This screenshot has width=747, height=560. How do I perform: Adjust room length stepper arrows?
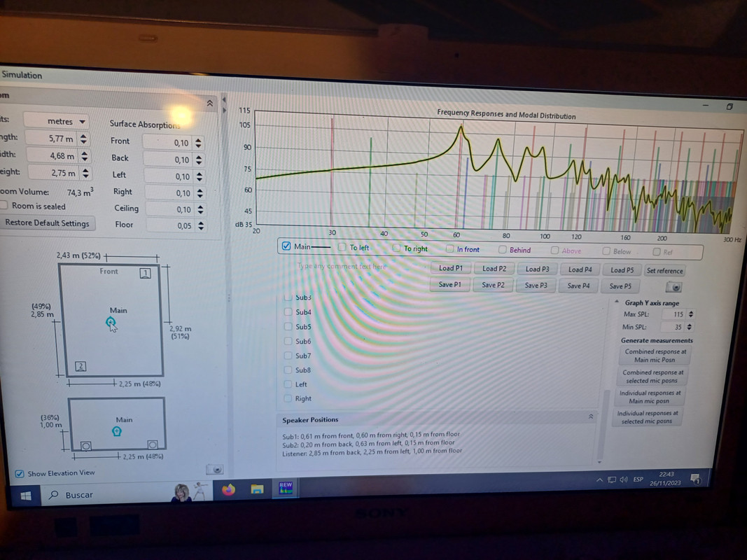pos(84,139)
